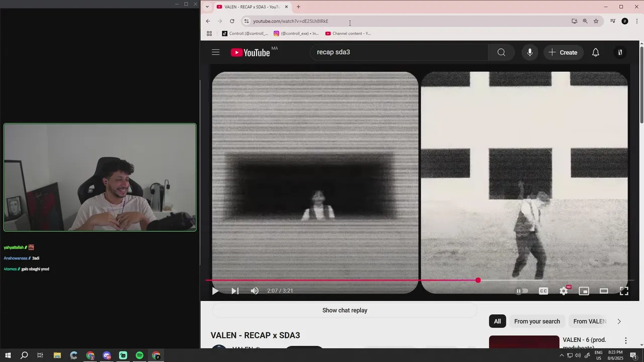Click the browser address bar URL
The image size is (644, 362).
point(290,21)
